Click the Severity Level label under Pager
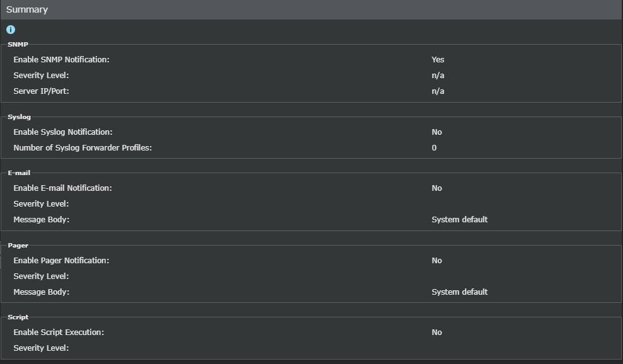 click(x=41, y=276)
